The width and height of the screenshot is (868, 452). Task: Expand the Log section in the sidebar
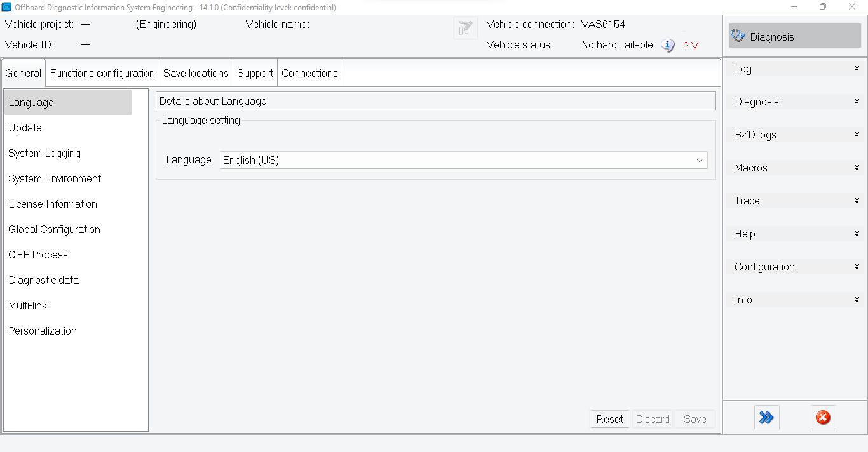795,69
